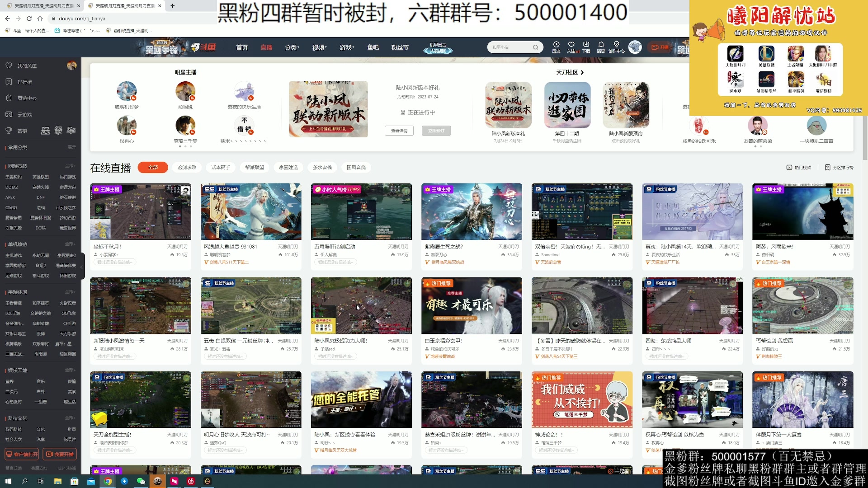This screenshot has width=868, height=488.
Task: Click the 和平小店 search input field
Action: click(x=511, y=47)
